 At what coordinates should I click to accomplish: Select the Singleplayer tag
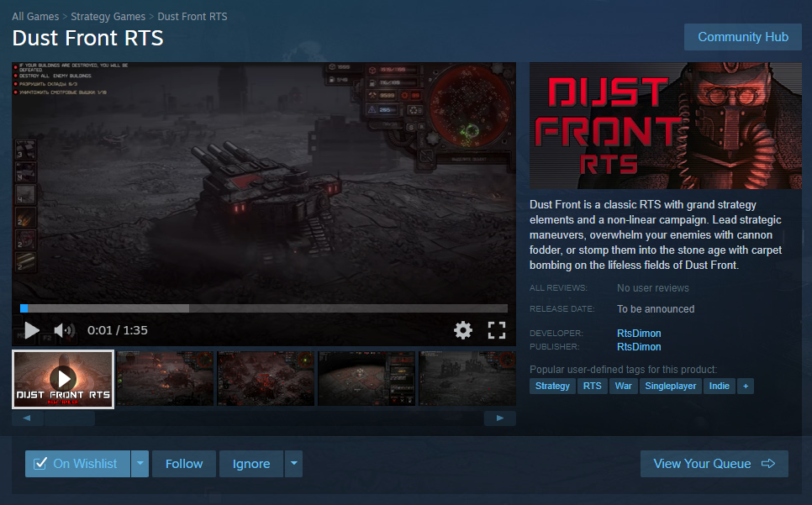(x=670, y=386)
